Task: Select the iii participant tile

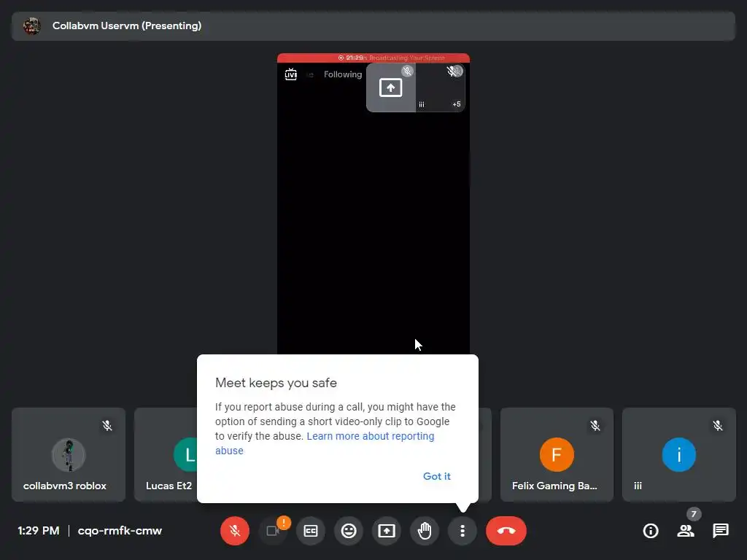Action: pos(679,454)
